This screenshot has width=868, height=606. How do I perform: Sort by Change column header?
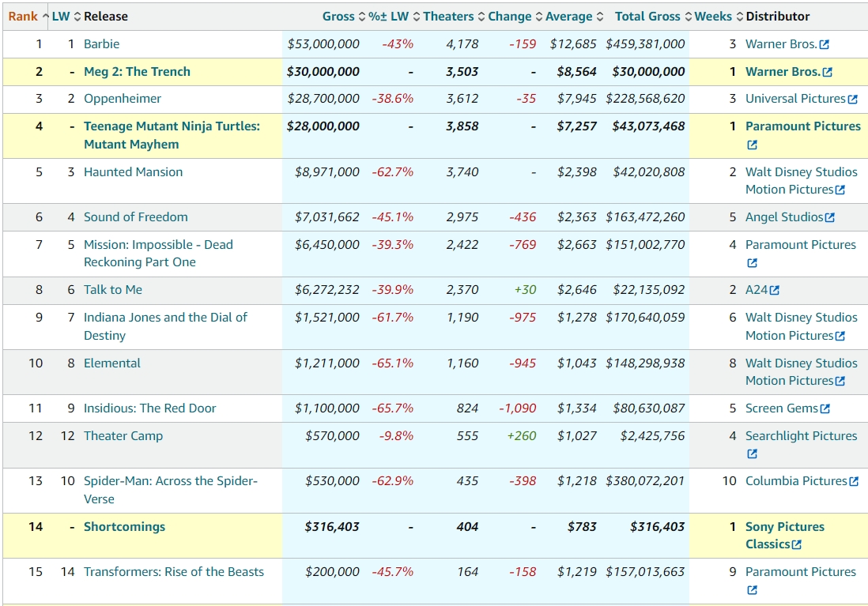click(x=515, y=17)
